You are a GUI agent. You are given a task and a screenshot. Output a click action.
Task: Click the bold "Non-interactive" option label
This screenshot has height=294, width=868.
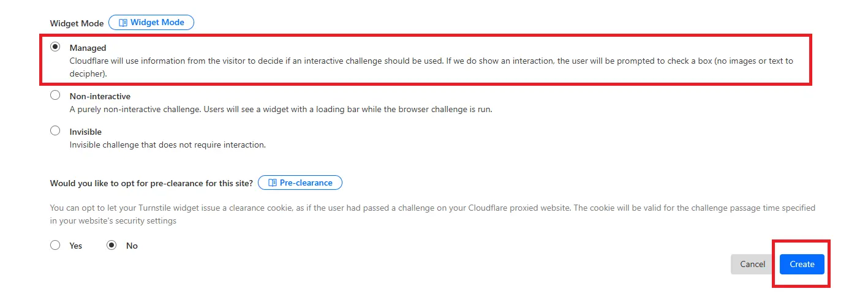tap(100, 96)
